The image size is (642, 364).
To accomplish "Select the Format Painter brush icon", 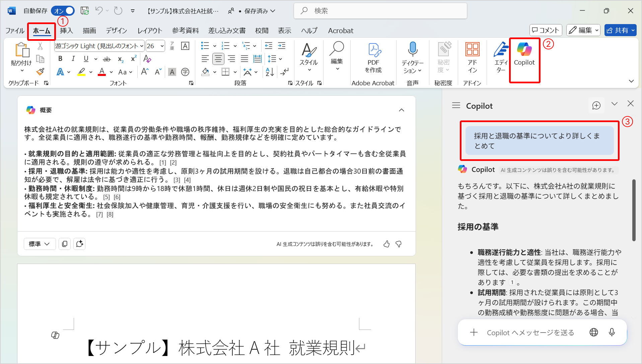I will tap(40, 72).
